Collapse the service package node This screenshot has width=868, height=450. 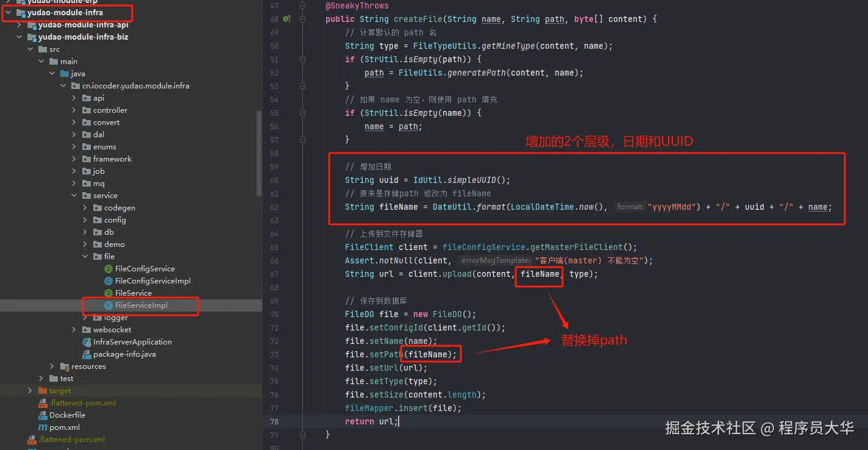[x=74, y=196]
